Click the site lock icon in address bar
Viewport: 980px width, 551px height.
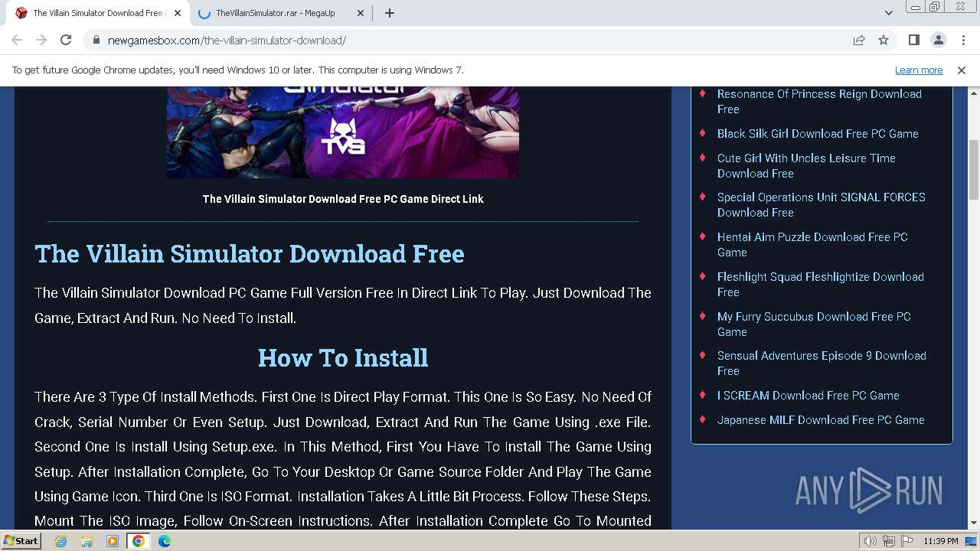(x=96, y=41)
